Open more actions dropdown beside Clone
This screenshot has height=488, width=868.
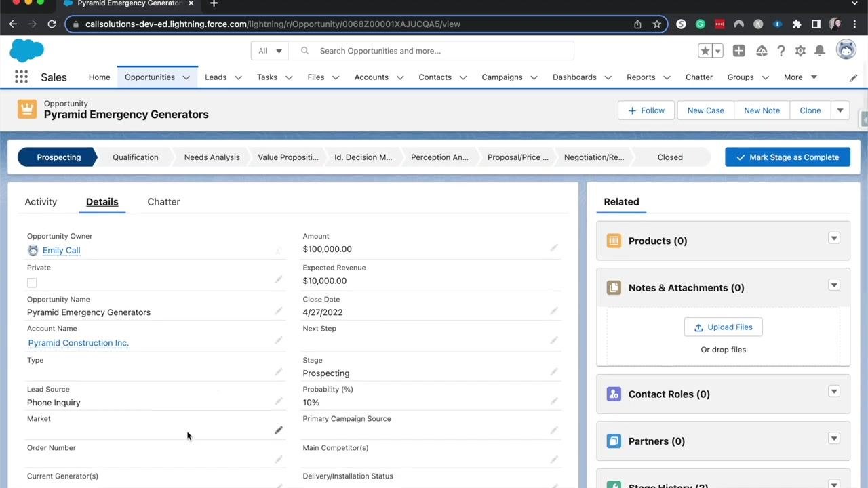[840, 110]
